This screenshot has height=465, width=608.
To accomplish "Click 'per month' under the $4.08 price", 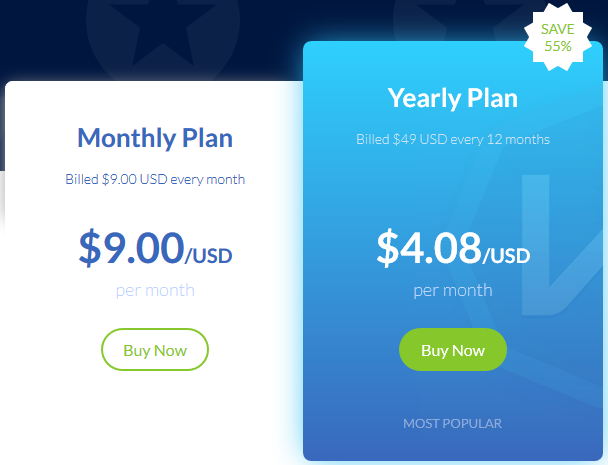I will [453, 291].
